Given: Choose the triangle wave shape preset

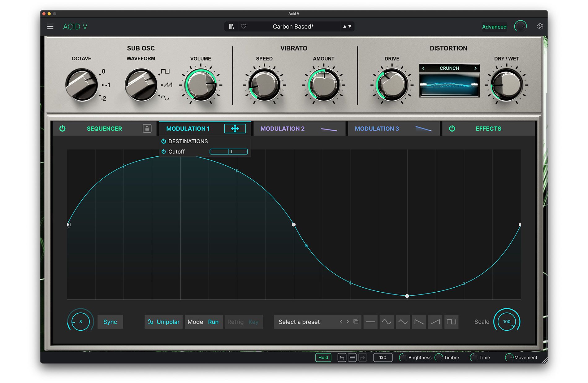Looking at the screenshot, I should 403,322.
